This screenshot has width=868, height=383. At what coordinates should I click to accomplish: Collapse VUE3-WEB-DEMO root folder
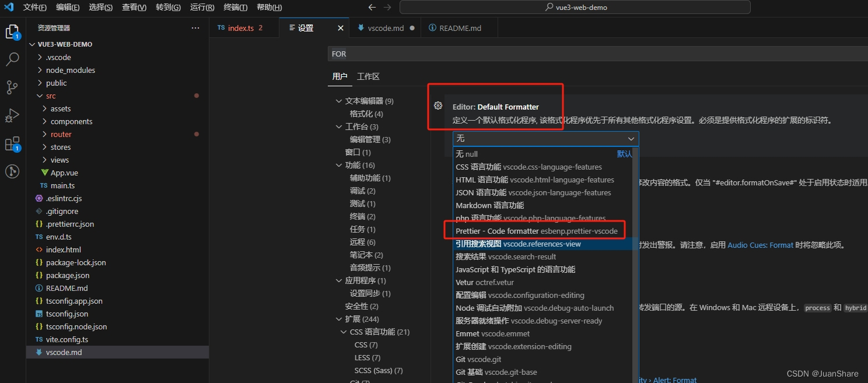(x=65, y=44)
